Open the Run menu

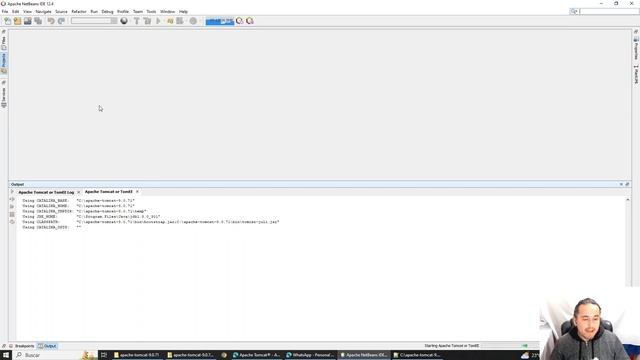[x=94, y=11]
